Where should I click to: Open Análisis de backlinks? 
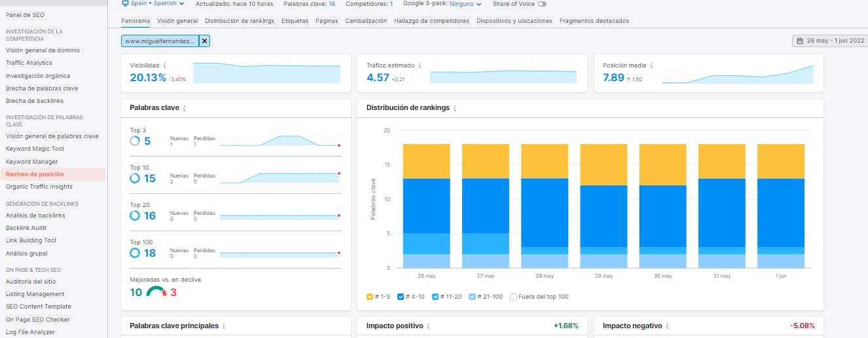pos(35,216)
